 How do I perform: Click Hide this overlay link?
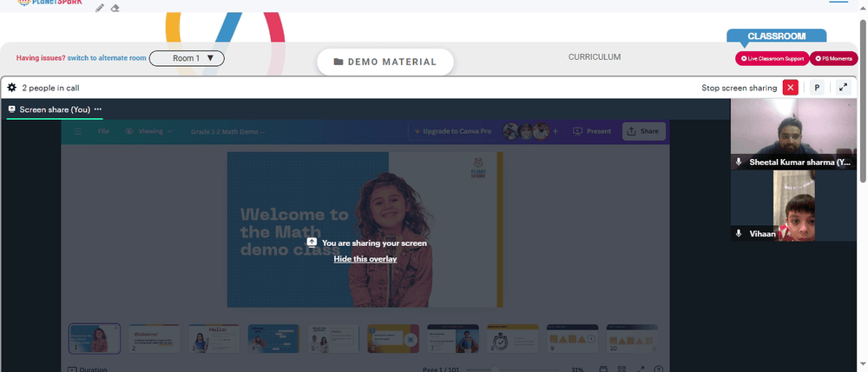coord(365,259)
